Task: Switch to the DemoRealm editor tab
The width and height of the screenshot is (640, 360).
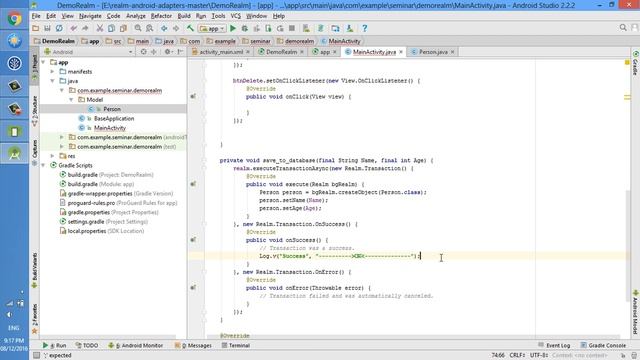Action: click(x=281, y=52)
